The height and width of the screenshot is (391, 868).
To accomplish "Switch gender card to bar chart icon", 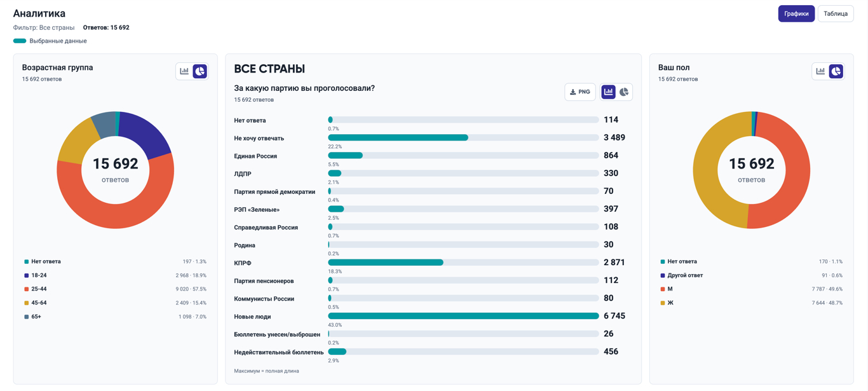I will 820,71.
